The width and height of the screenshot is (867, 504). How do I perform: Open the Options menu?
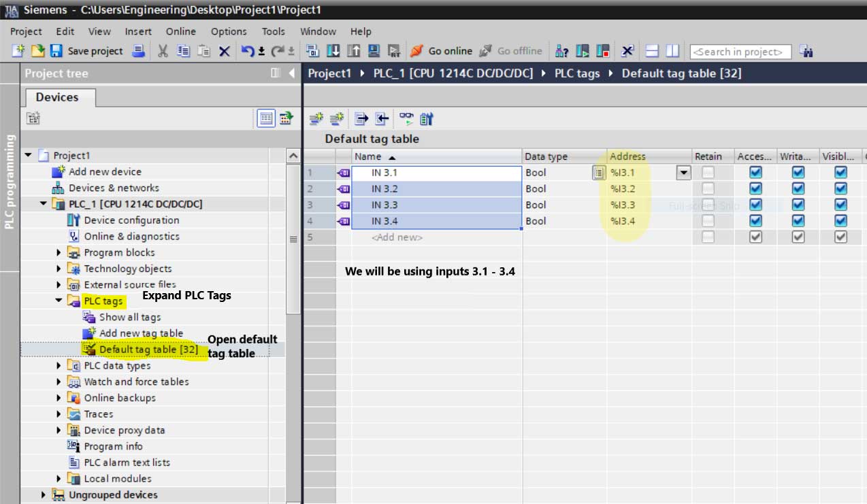coord(229,31)
